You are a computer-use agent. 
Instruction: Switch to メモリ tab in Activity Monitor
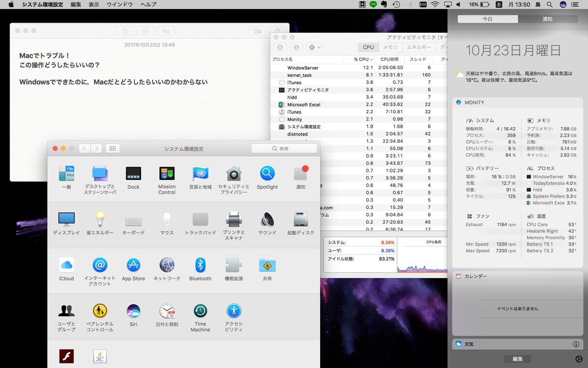click(390, 47)
